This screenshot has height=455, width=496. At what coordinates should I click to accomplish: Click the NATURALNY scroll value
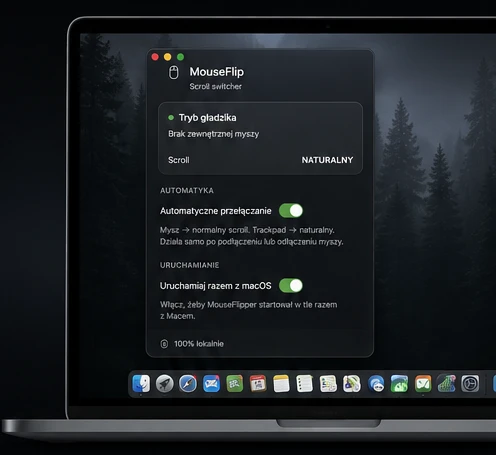coord(327,160)
